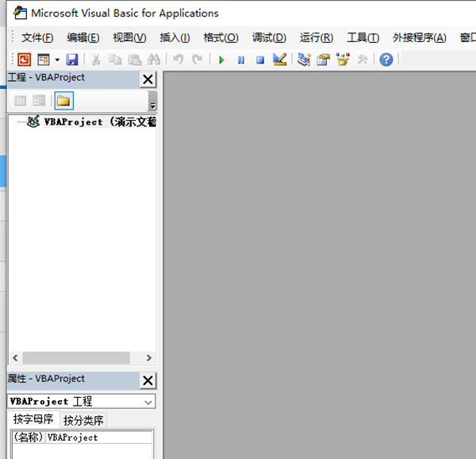
Task: Open the Project Explorer toolbar icon
Action: tap(304, 60)
